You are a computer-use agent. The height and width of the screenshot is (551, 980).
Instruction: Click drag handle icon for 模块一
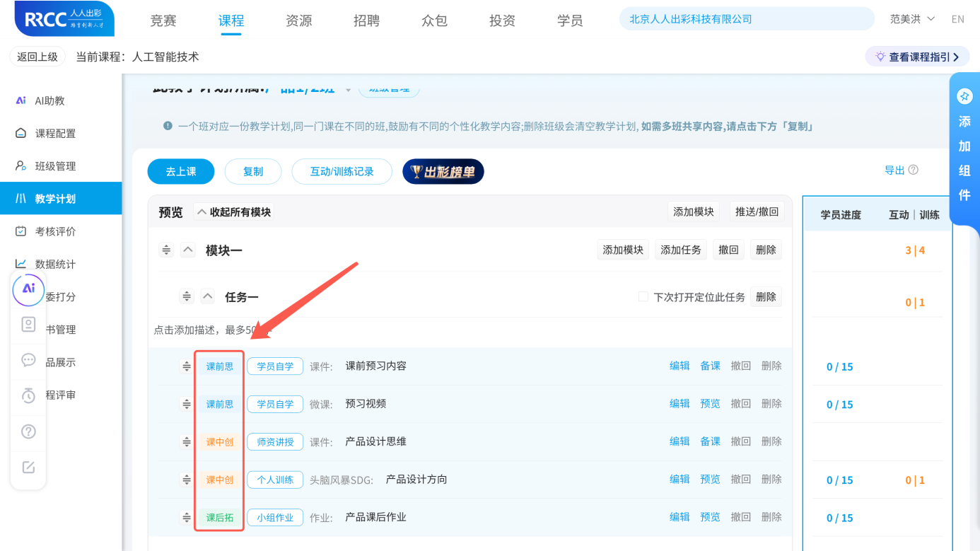click(166, 250)
